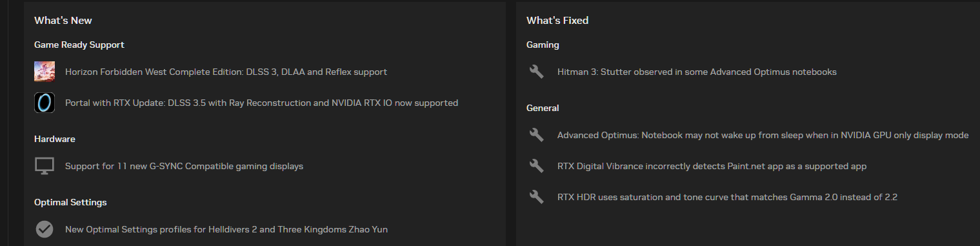980x246 pixels.
Task: Click the Optimal Settings subheading
Action: point(70,202)
